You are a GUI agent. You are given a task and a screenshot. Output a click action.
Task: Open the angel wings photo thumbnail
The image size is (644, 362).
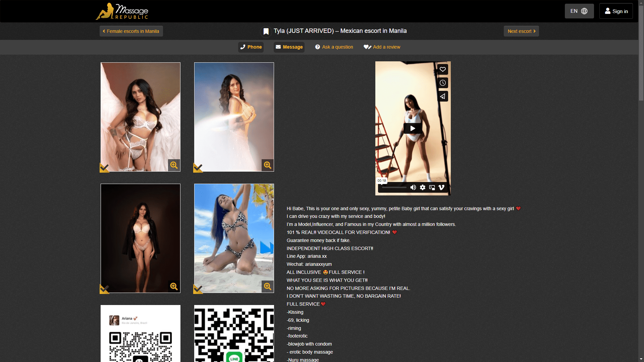[141, 117]
